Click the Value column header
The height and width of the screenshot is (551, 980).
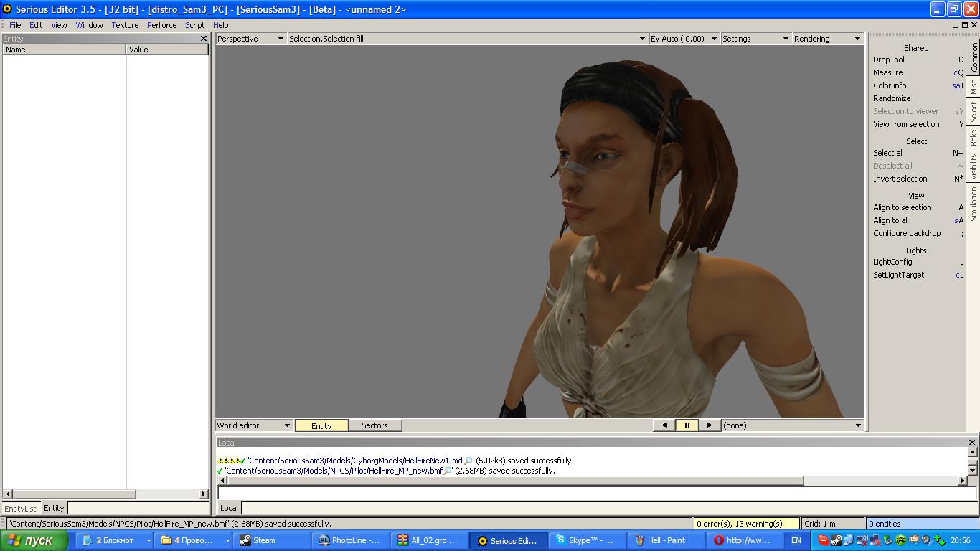(167, 50)
